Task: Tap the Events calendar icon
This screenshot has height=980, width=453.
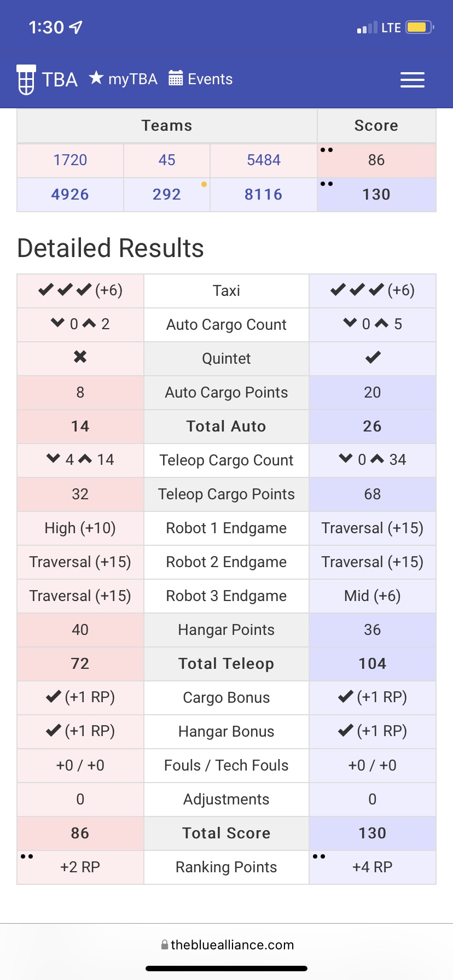Action: pos(176,78)
